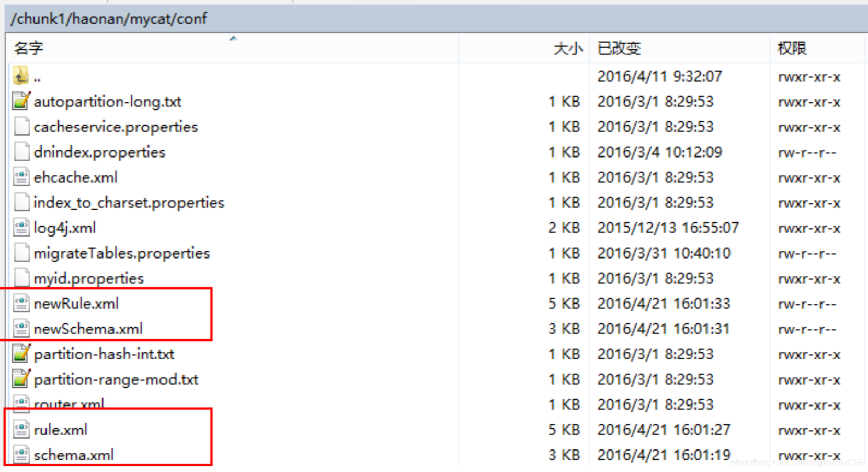Click the date 2016/3/4 10:12:09
The width and height of the screenshot is (868, 472).
coord(660,152)
